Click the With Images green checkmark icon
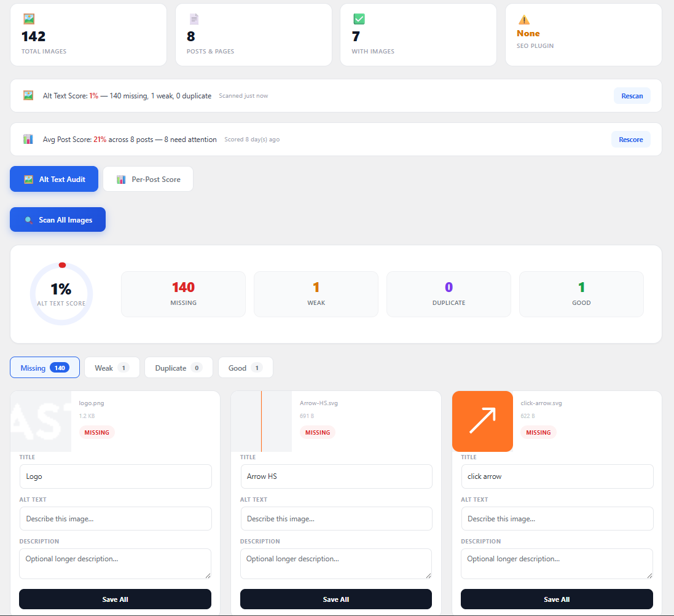The image size is (674, 616). click(x=359, y=19)
